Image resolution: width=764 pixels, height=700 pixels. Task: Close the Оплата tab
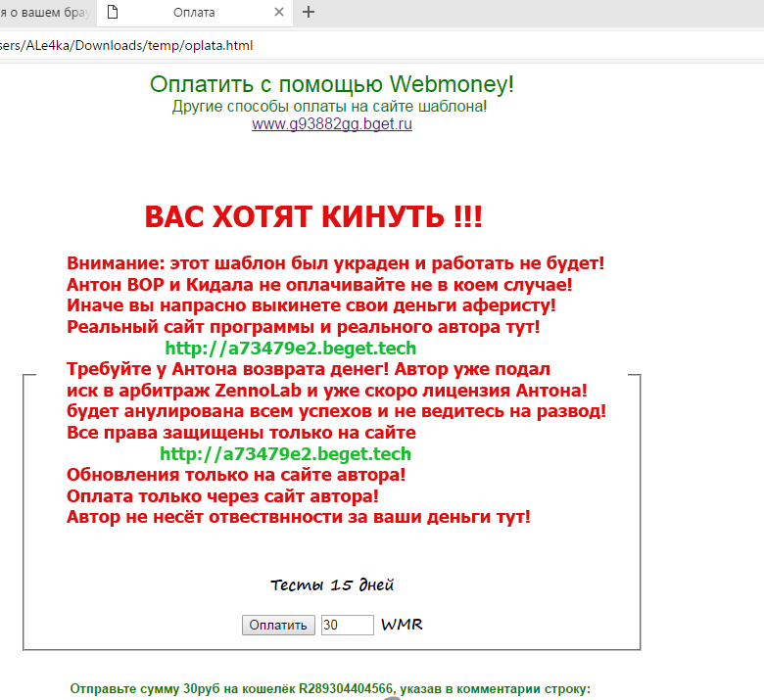coord(279,12)
